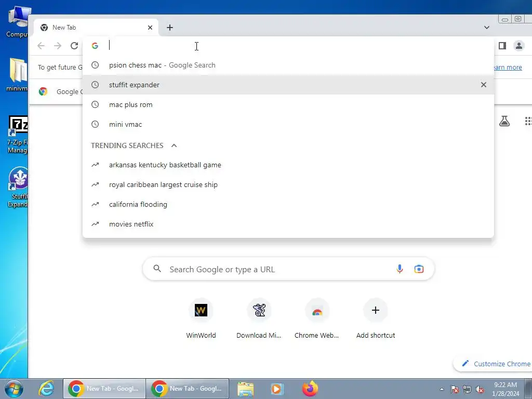Go back using the back arrow
The image size is (532, 399).
(41, 46)
